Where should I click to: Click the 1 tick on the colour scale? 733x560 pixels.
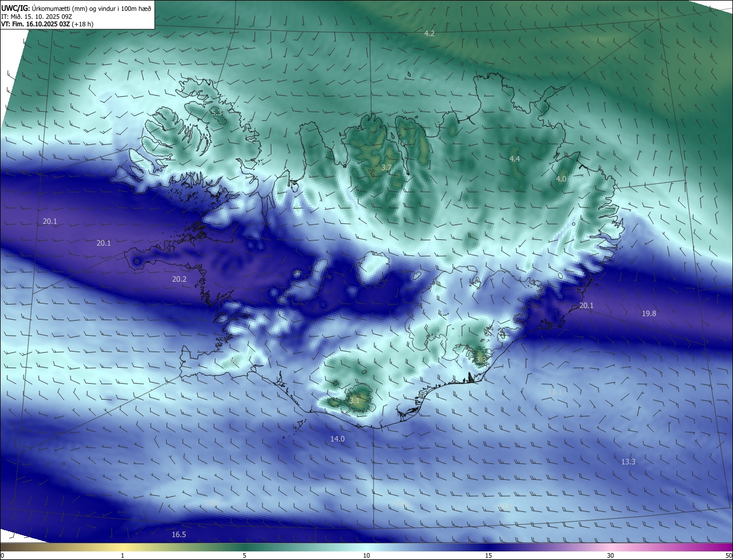coord(123,555)
